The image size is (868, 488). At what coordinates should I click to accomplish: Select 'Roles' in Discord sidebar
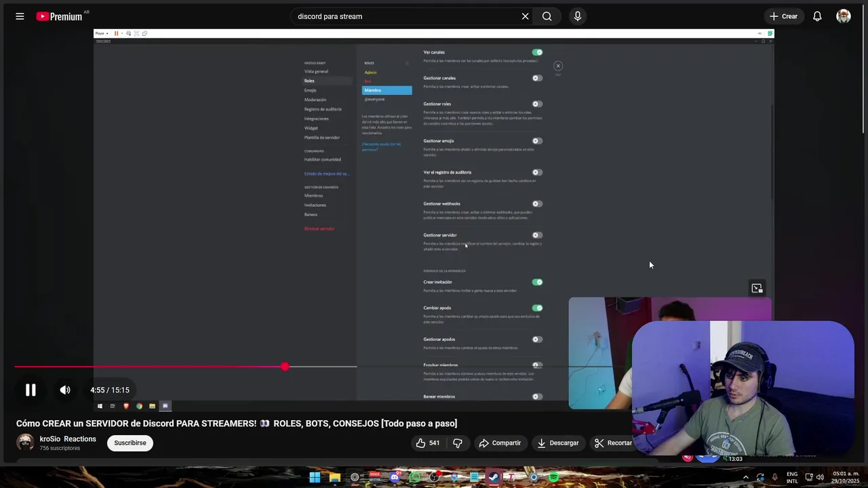pyautogui.click(x=309, y=81)
